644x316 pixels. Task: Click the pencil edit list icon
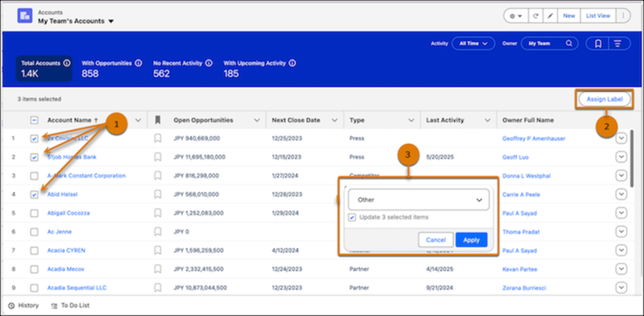550,15
